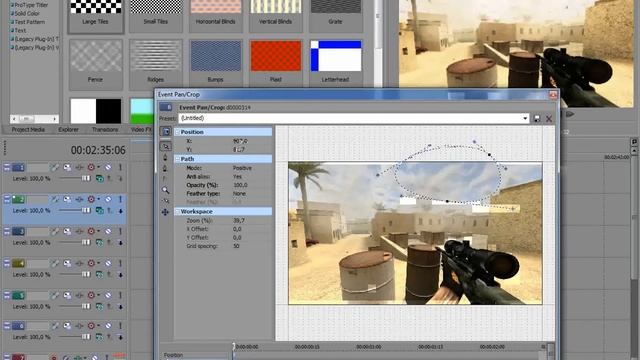
Task: Switch to the Video FX tab
Action: coord(141,129)
